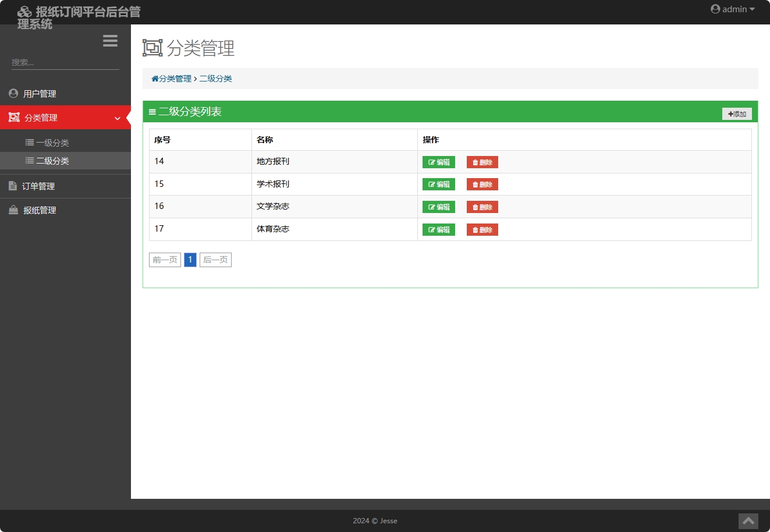
Task: Collapse the 分类管理 submenu chevron
Action: click(x=117, y=118)
